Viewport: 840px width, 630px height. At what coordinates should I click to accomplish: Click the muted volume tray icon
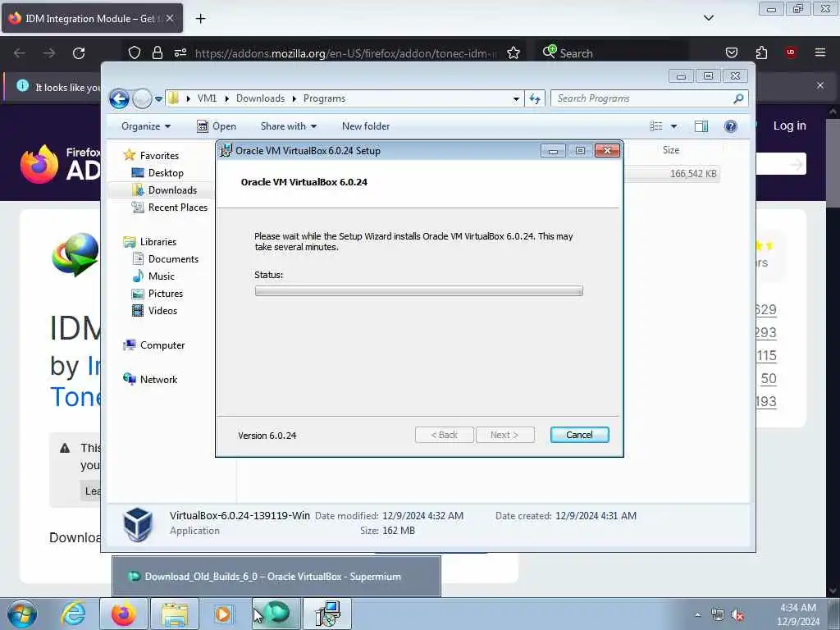(738, 615)
